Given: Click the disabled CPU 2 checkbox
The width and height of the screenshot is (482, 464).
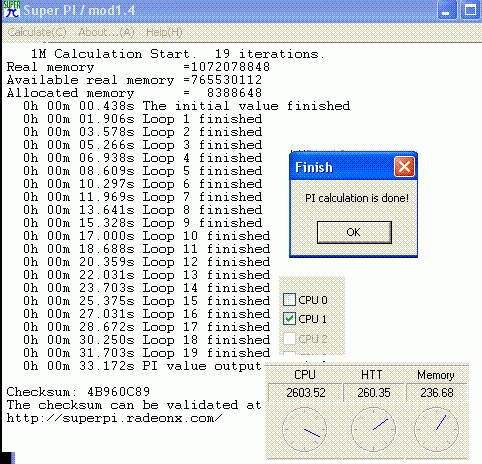Looking at the screenshot, I should 289,339.
